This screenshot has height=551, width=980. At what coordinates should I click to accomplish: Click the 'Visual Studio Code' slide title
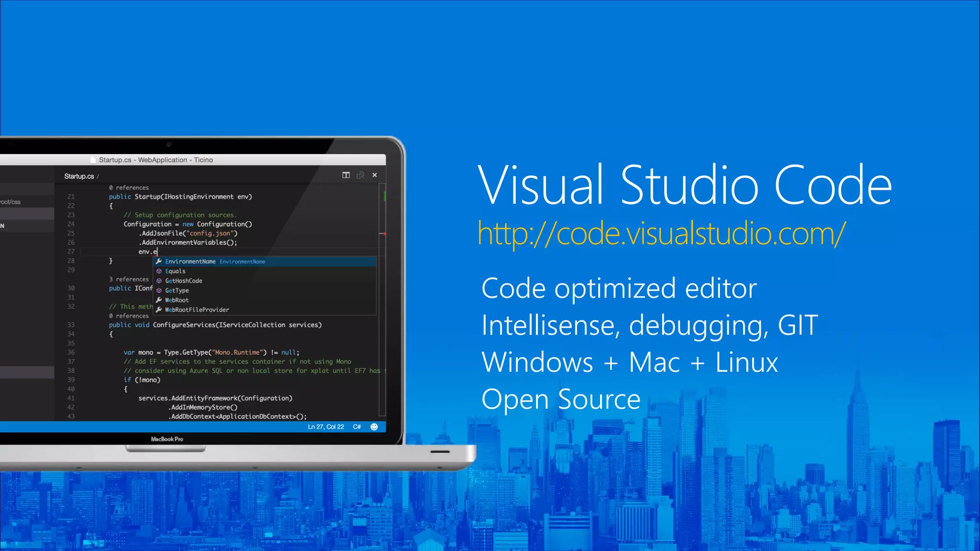[685, 185]
